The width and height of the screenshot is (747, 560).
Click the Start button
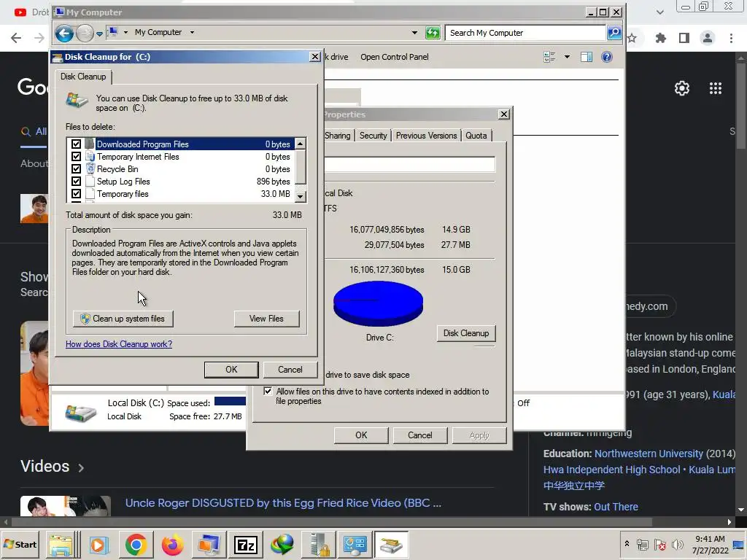tap(20, 544)
